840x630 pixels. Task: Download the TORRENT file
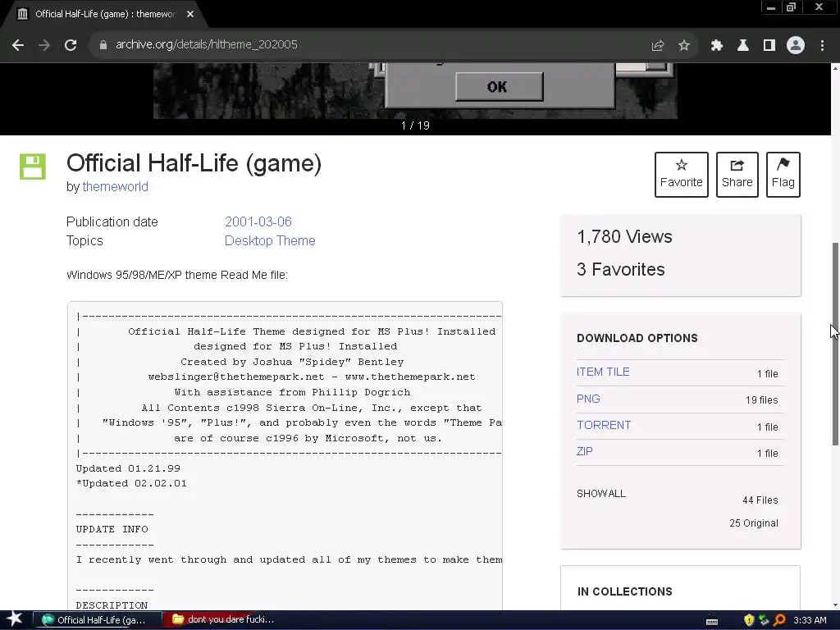pyautogui.click(x=604, y=425)
